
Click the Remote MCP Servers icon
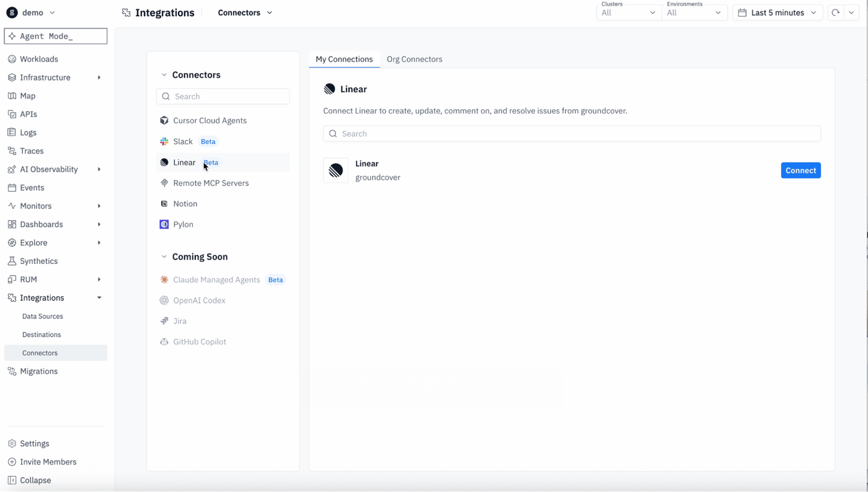pos(164,183)
